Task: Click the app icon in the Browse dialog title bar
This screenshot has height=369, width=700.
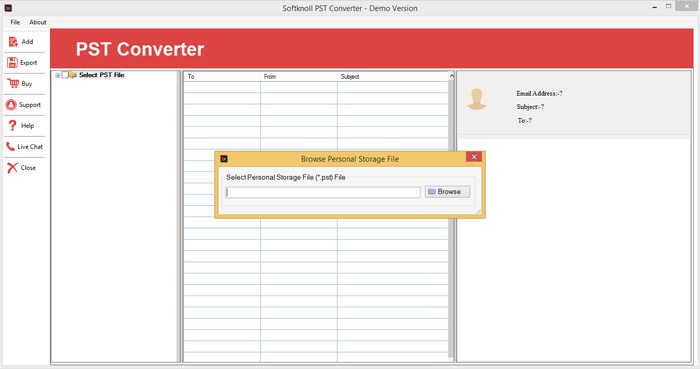Action: [x=224, y=159]
